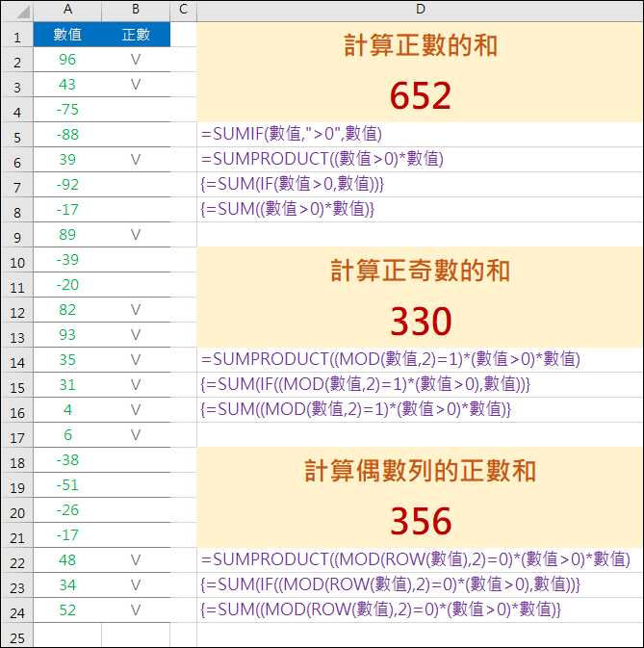Click the 數值 header cell
Image resolution: width=644 pixels, height=648 pixels.
click(x=67, y=35)
